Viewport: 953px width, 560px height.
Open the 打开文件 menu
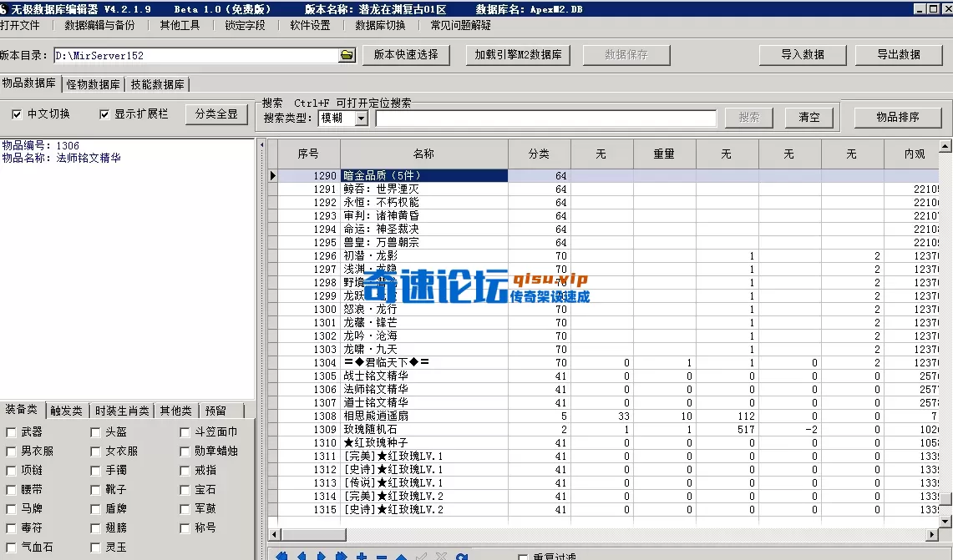pyautogui.click(x=19, y=26)
